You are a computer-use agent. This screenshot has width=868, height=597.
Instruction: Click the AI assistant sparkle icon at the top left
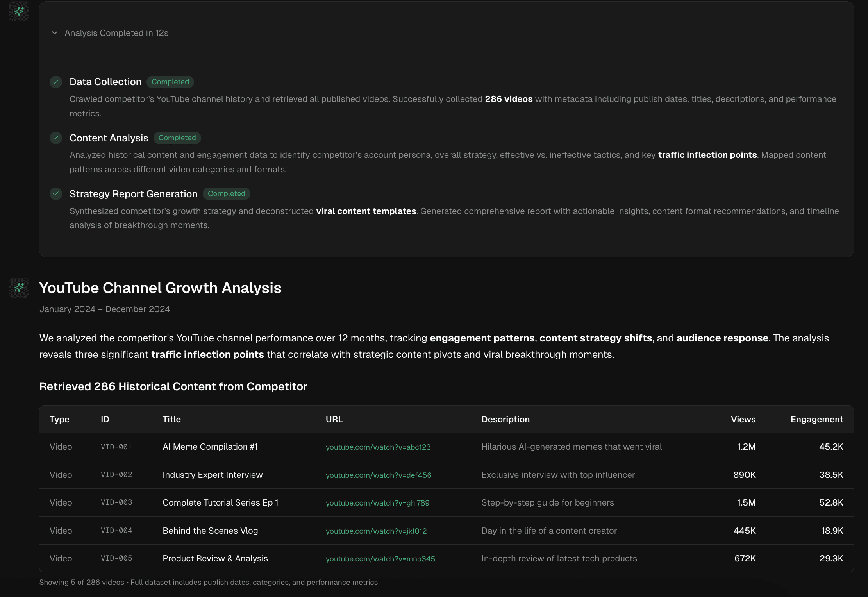coord(19,11)
